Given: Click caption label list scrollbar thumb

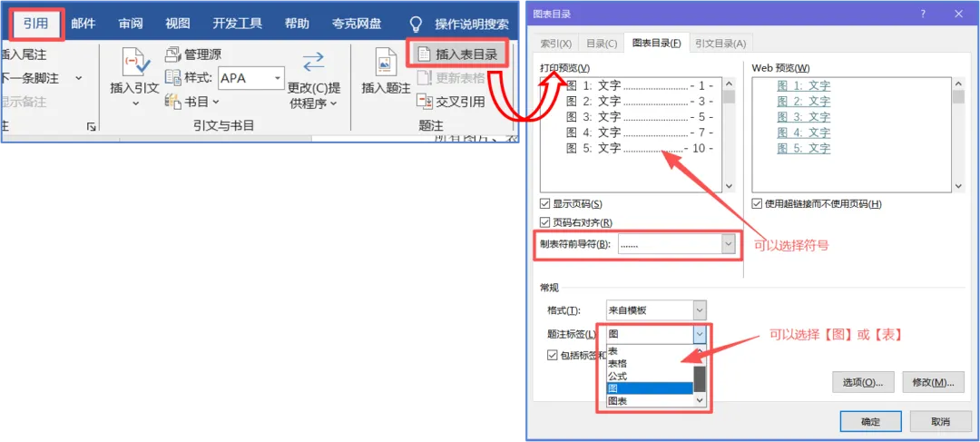Looking at the screenshot, I should pos(700,378).
